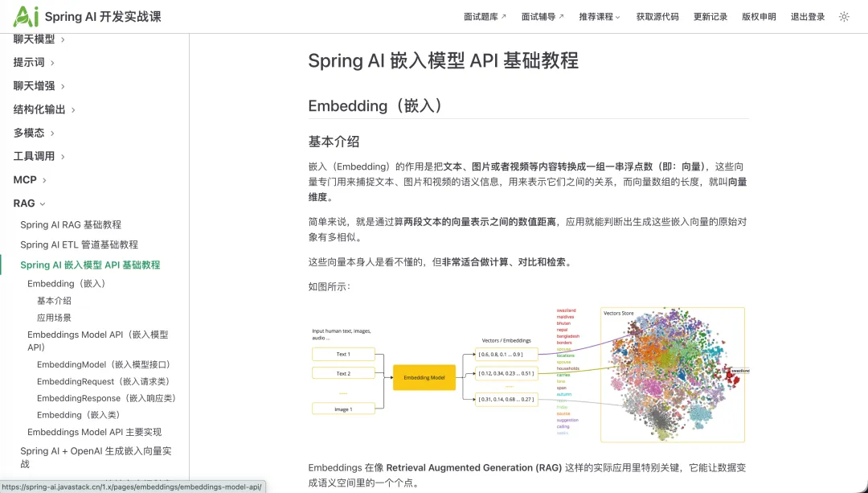Open Spring AI ETL 管道基础教程 page

[79, 244]
